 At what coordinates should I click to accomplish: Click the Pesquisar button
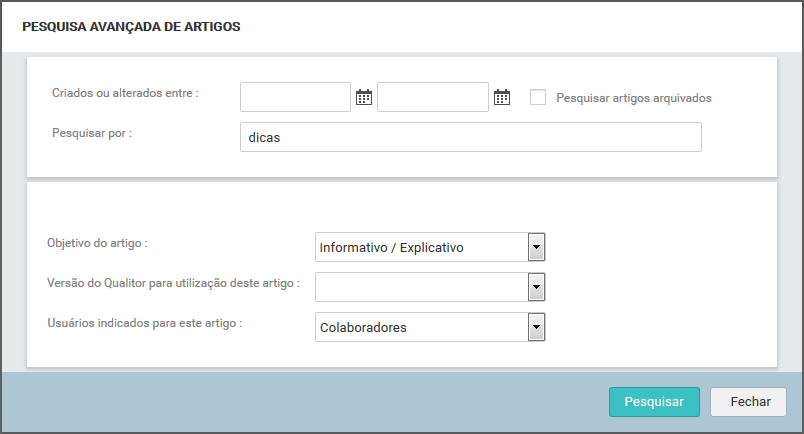click(x=654, y=402)
